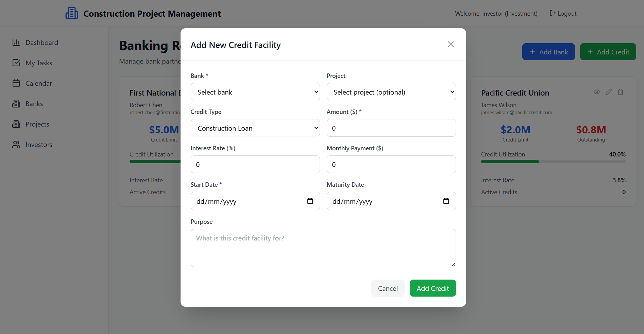The width and height of the screenshot is (644, 334).
Task: Click the trash delete icon on Pacific Credit Union
Action: (x=620, y=92)
